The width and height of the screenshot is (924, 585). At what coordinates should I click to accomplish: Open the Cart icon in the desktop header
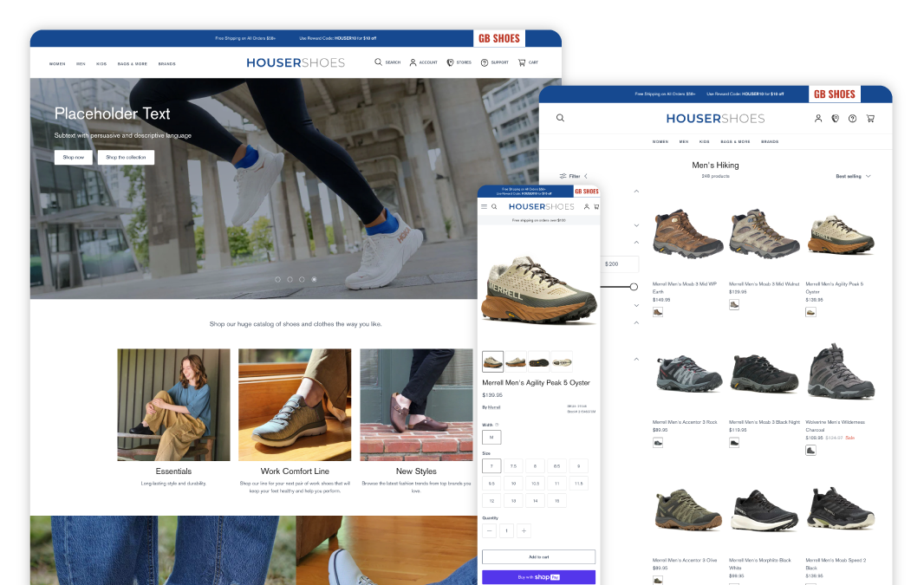coord(521,62)
